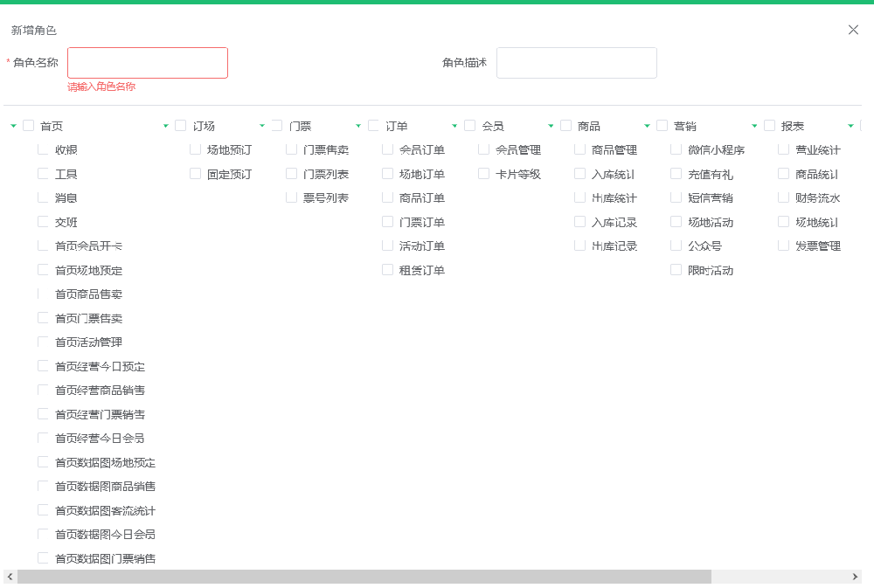Viewport: 874px width, 588px height.
Task: Collapse the 订场 tree node arrow
Action: [x=166, y=126]
